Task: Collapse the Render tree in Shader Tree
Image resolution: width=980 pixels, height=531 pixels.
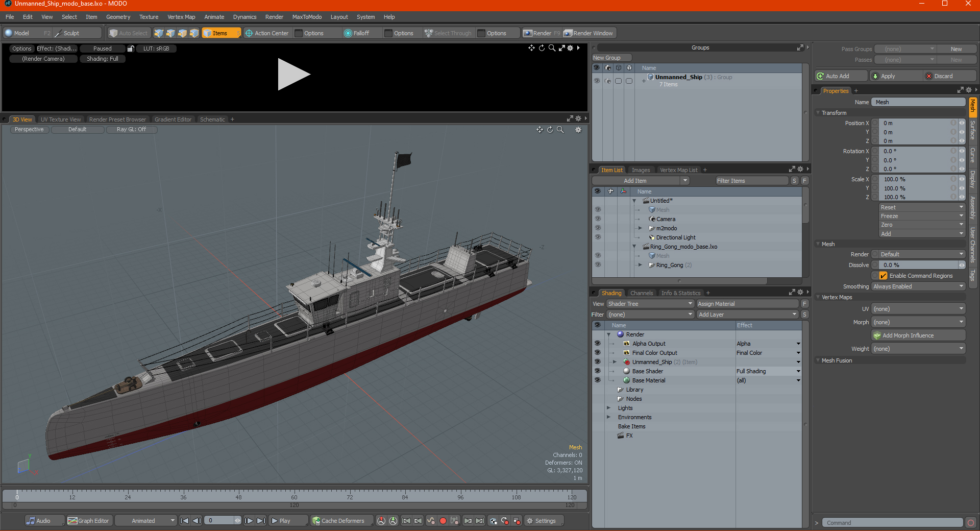Action: point(608,334)
